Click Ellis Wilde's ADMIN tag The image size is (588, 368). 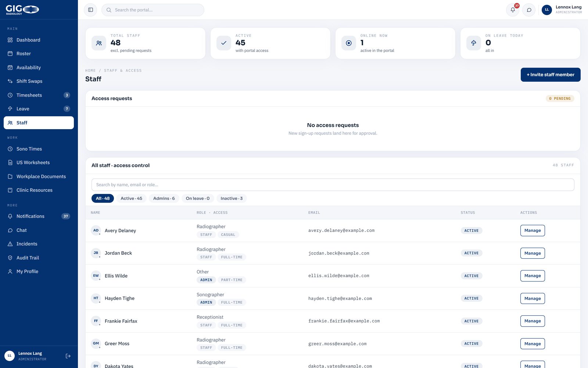coord(206,280)
